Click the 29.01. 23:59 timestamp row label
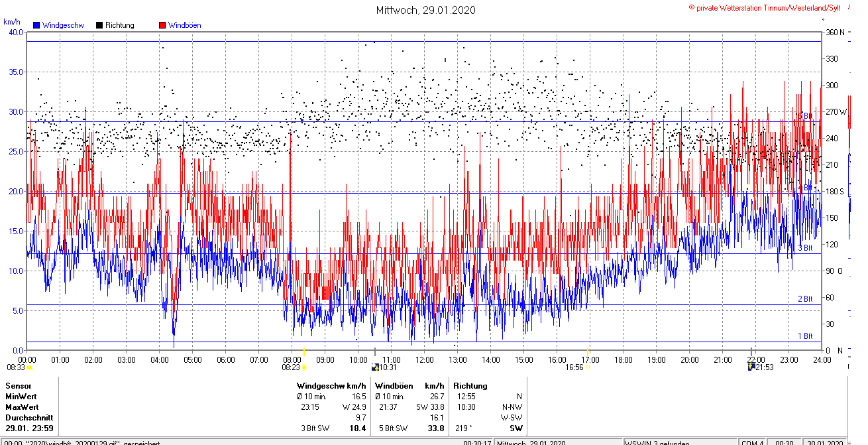This screenshot has width=868, height=445. coord(28,428)
